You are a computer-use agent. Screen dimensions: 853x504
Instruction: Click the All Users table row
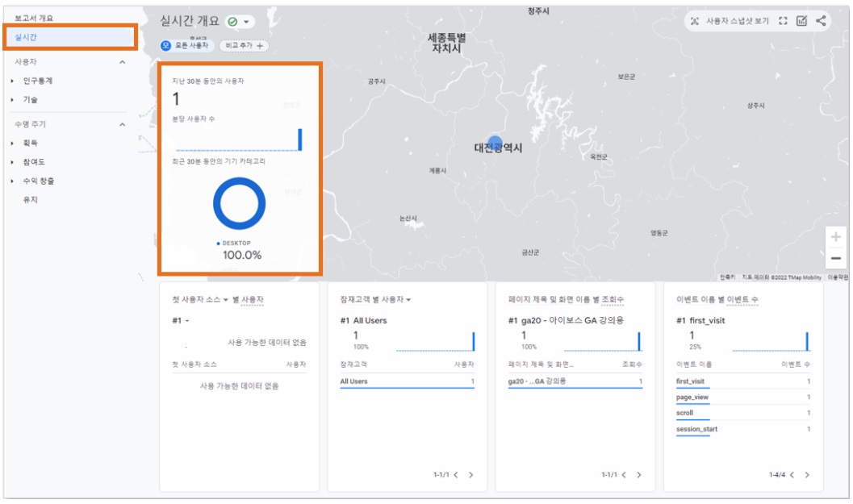click(x=407, y=381)
